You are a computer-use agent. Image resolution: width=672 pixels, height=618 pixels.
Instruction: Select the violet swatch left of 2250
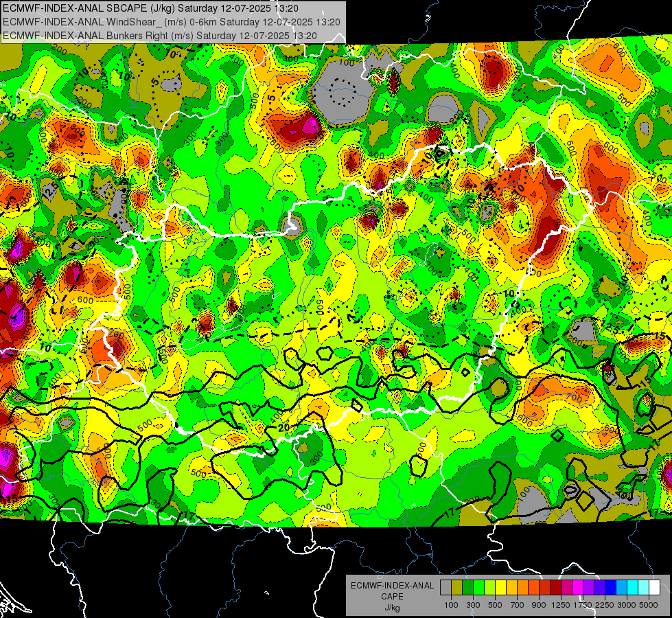pyautogui.click(x=600, y=587)
